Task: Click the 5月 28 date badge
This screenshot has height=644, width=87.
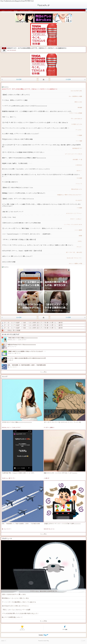Action: tap(4, 50)
